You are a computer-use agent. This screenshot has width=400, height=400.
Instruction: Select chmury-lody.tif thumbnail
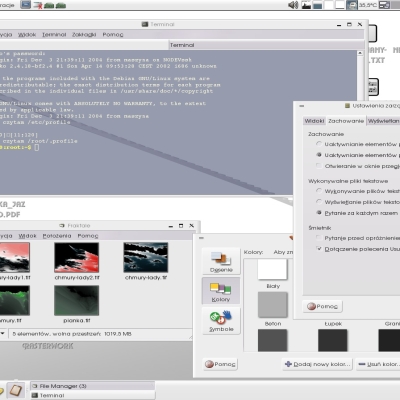146,257
